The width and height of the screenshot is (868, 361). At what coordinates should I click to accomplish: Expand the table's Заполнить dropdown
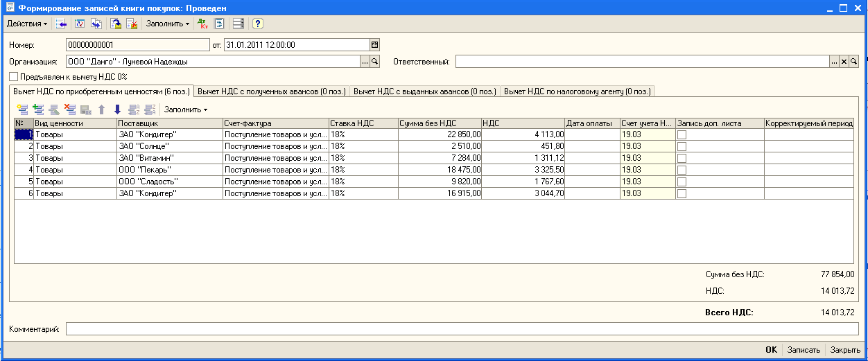click(185, 109)
